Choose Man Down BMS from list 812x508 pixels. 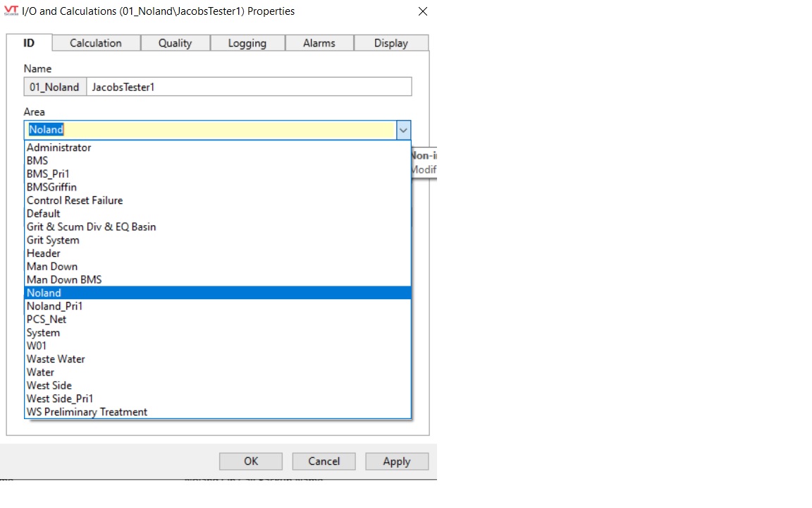(x=64, y=279)
